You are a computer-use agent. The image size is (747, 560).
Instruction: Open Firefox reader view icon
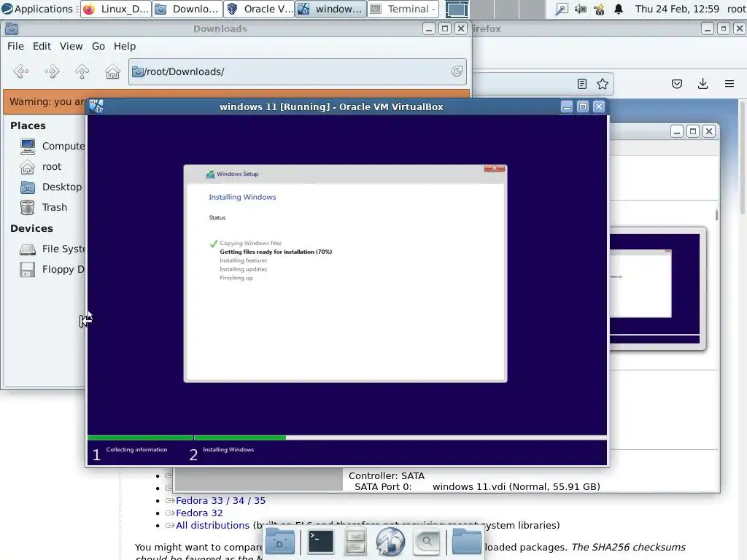click(x=581, y=84)
